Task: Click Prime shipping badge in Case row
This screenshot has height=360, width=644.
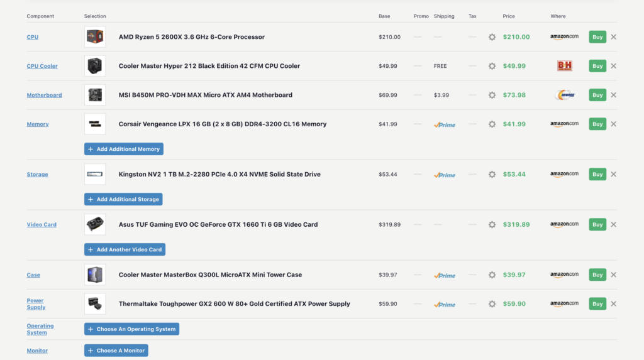Action: (x=445, y=275)
